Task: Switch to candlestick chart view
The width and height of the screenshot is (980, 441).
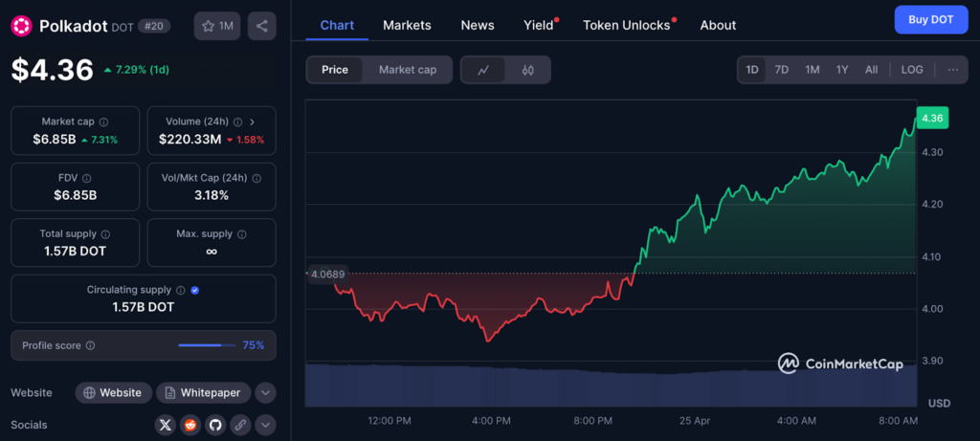Action: tap(527, 70)
